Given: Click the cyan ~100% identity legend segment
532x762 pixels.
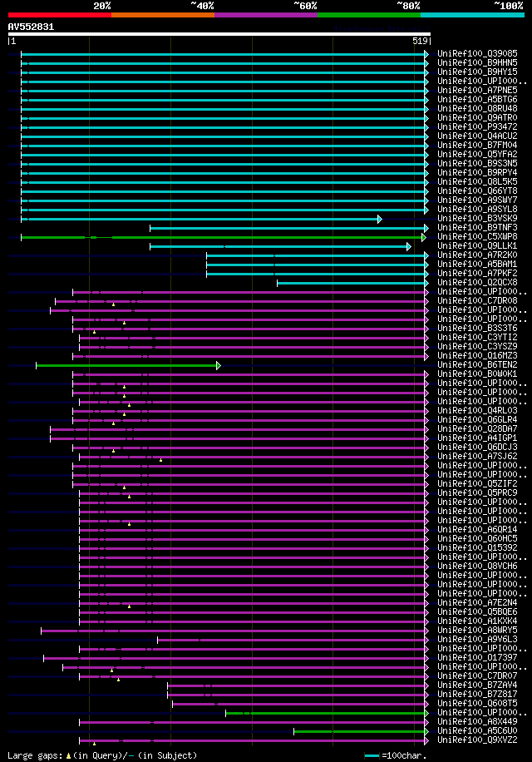Looking at the screenshot, I should [x=473, y=15].
